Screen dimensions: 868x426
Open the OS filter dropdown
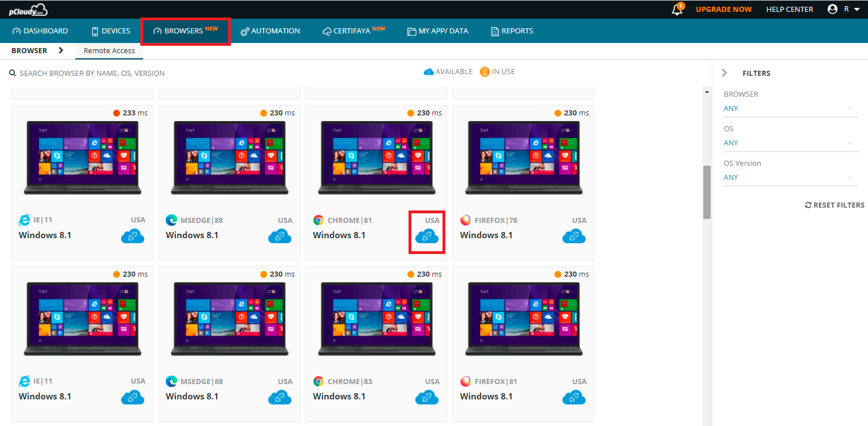(x=791, y=143)
